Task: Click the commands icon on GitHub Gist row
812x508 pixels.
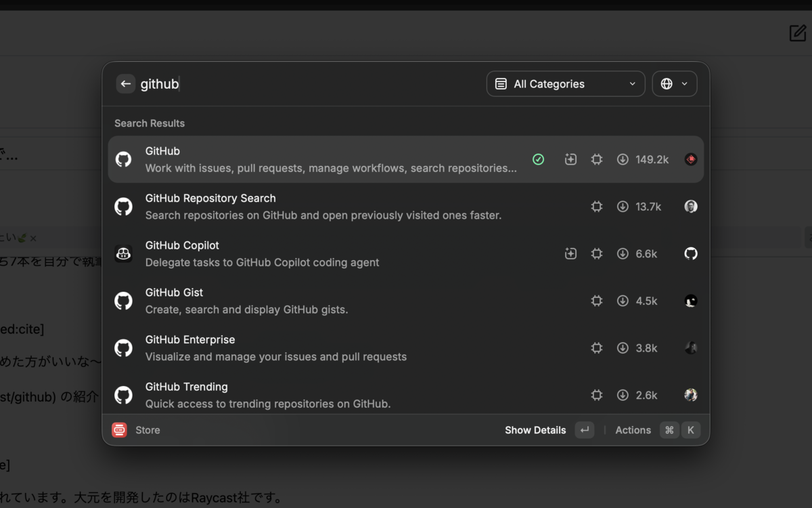Action: [x=596, y=301]
